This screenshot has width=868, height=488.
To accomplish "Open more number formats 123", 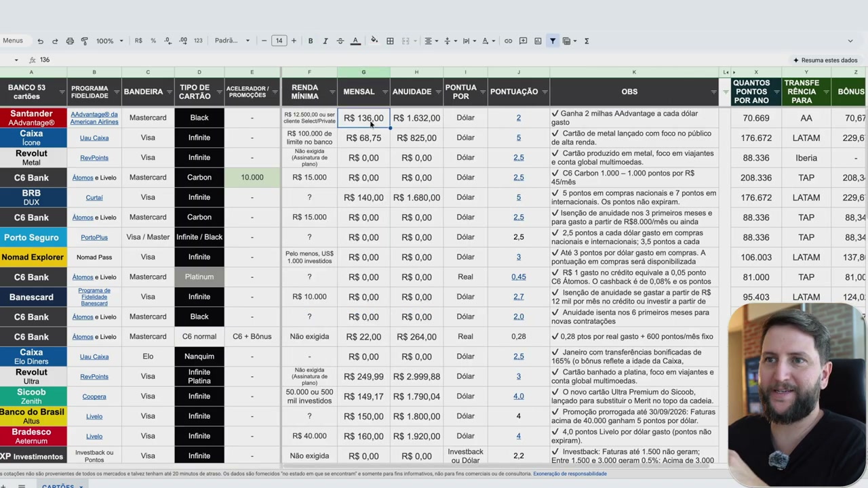I will coord(198,41).
